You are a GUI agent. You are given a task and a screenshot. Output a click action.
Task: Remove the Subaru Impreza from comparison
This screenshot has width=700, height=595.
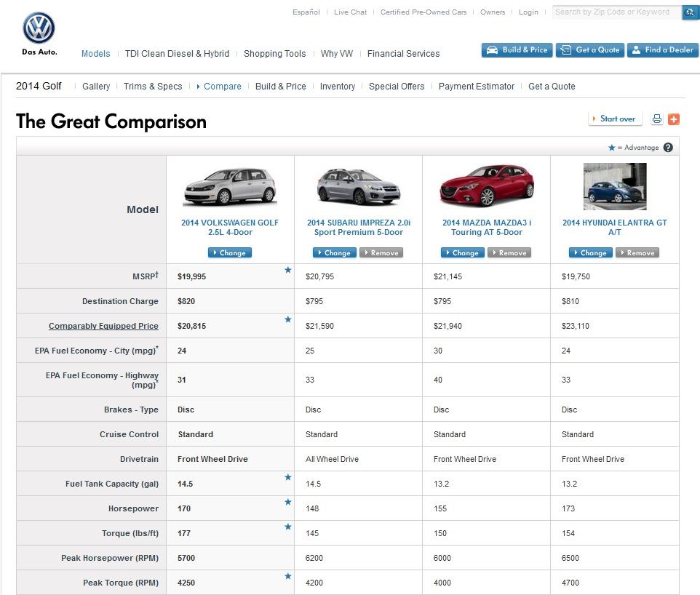pos(381,252)
